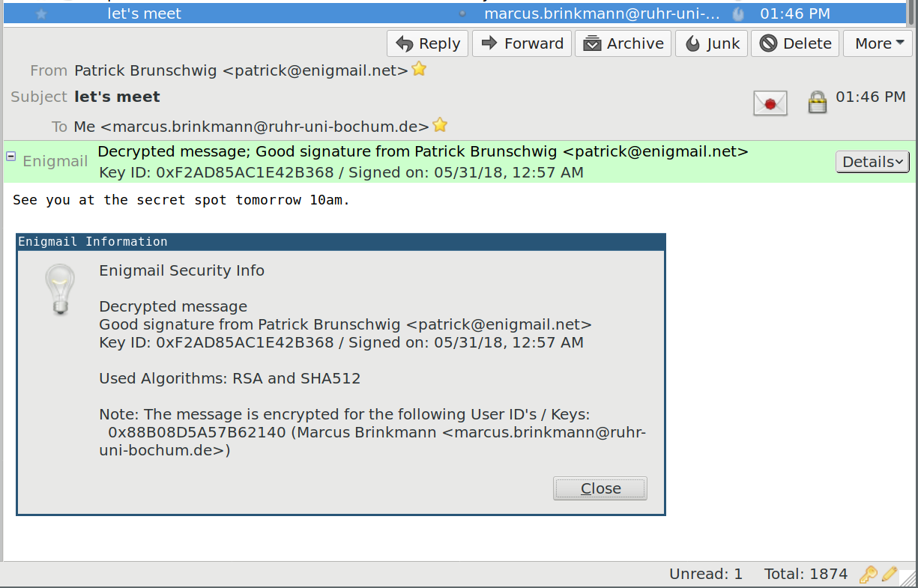Click the lightbulb icon in Enigmail dialog
This screenshot has height=588, width=918.
pos(61,290)
